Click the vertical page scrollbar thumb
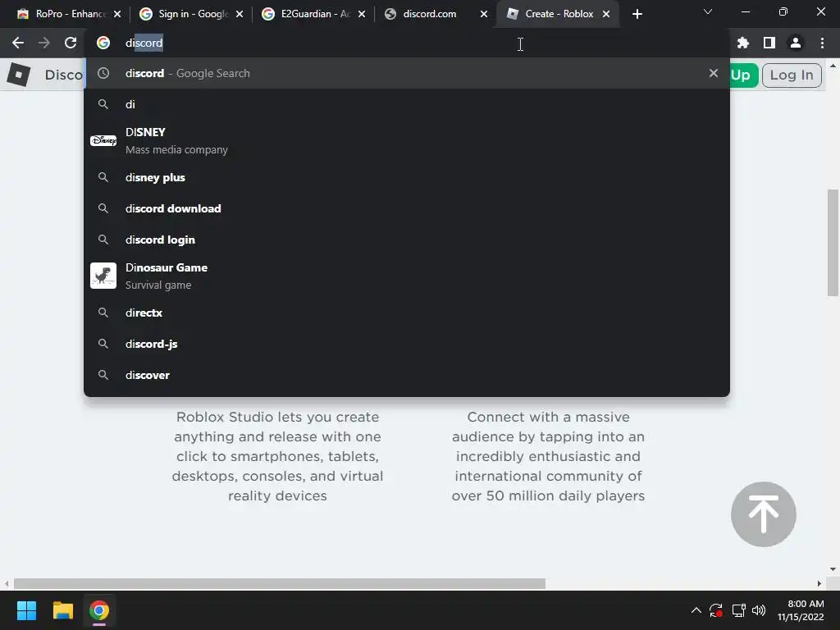The width and height of the screenshot is (840, 630). click(833, 242)
